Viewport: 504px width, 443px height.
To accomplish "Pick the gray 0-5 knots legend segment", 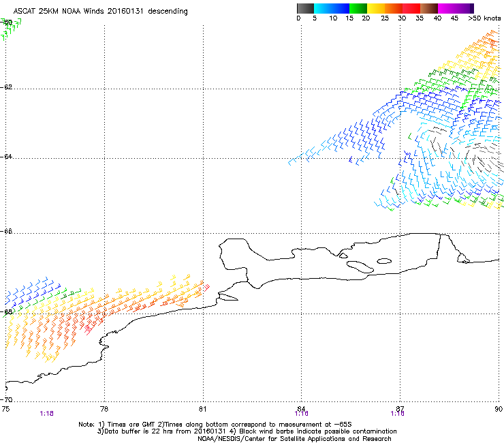I will coord(305,8).
